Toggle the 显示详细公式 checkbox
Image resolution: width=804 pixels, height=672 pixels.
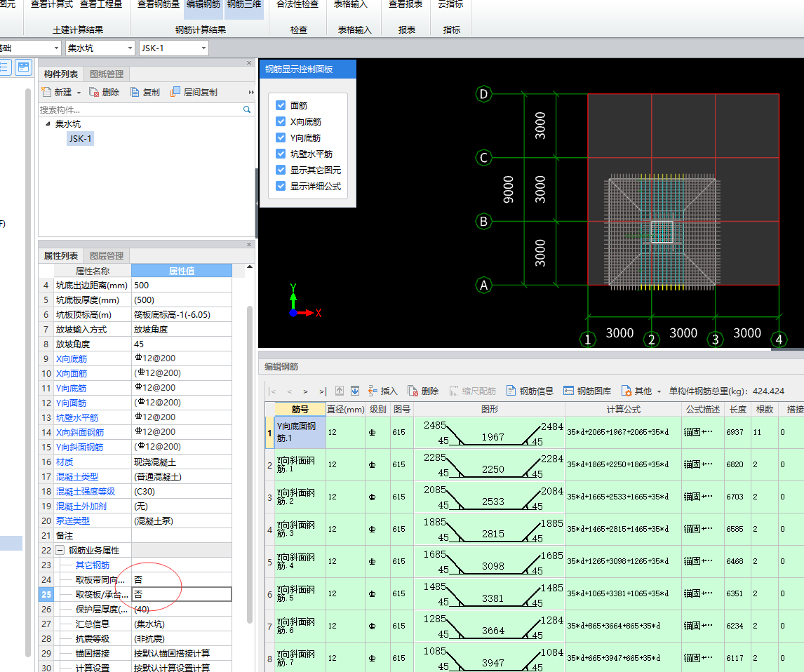281,186
